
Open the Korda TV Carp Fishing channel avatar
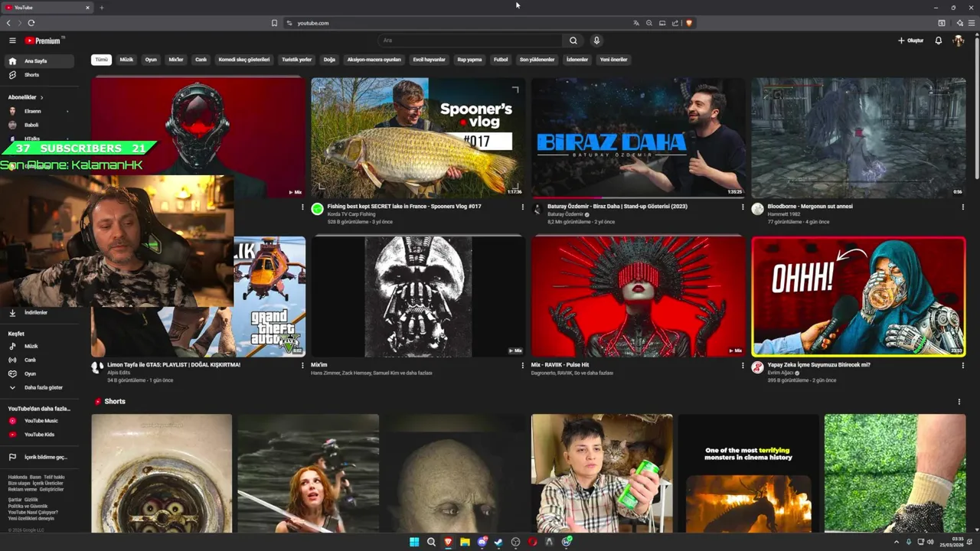(x=318, y=209)
